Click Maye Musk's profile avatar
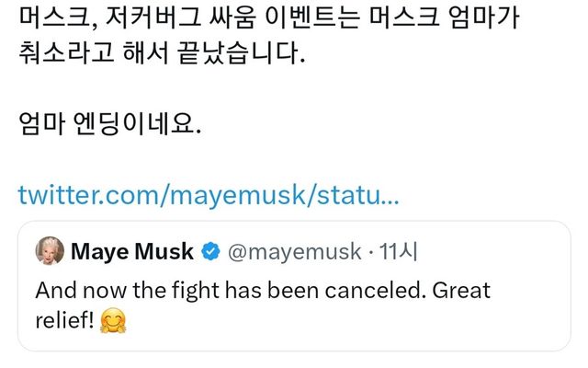Image resolution: width=588 pixels, height=368 pixels. click(x=50, y=250)
